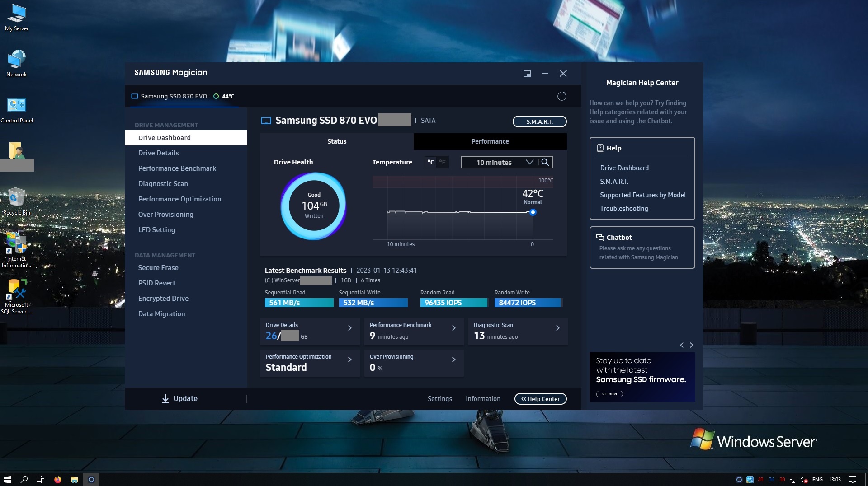Click the Update download arrow icon

pos(165,398)
